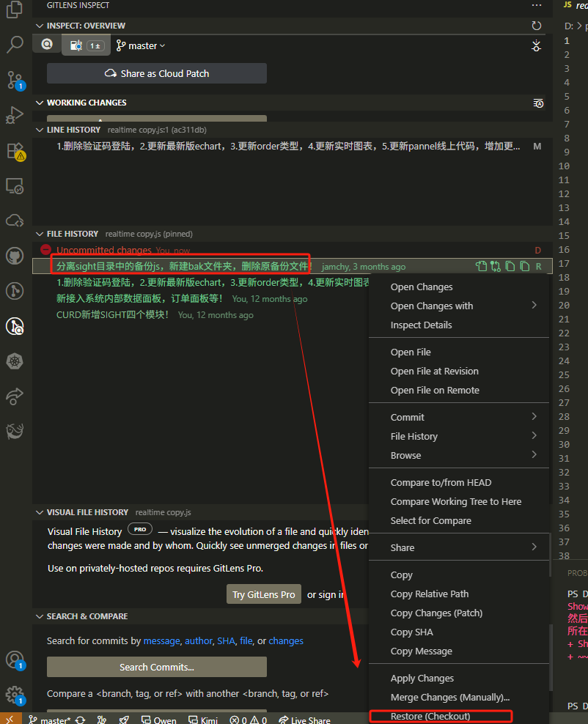The width and height of the screenshot is (588, 724).
Task: Open the Search view in activity bar
Action: pyautogui.click(x=15, y=45)
